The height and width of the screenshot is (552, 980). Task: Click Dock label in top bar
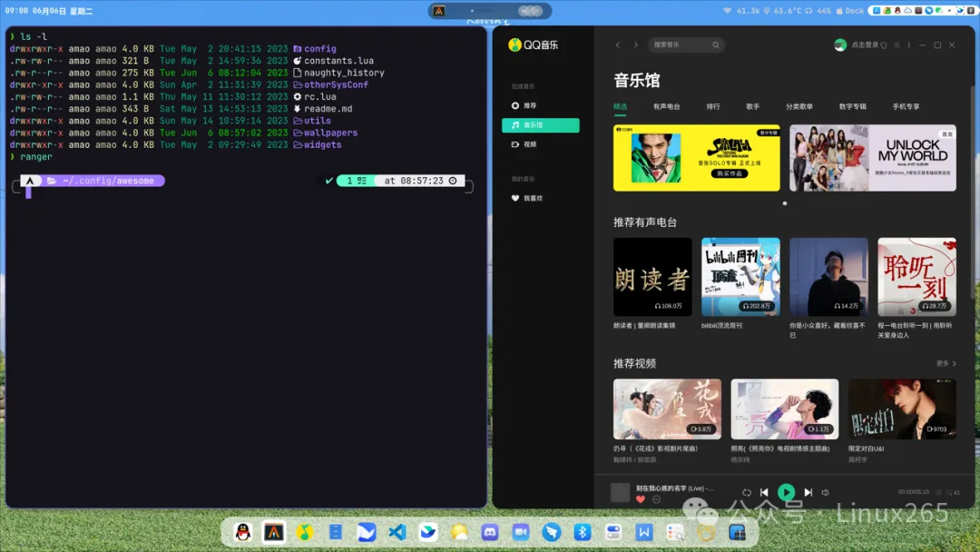[x=855, y=11]
